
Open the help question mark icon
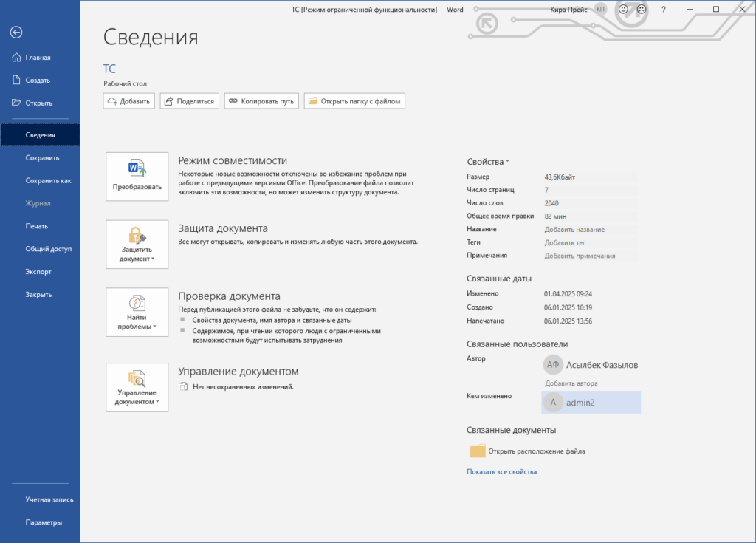tap(664, 10)
